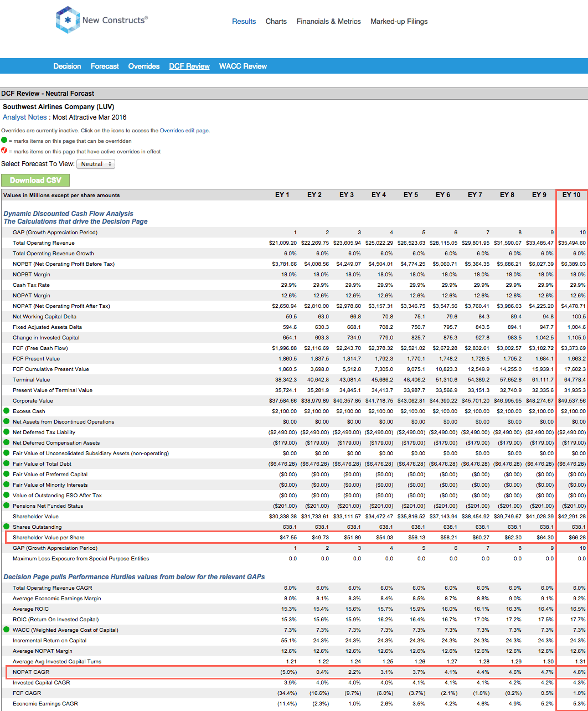Screen dimensions: 588x711
Task: Follow the Overrides edit page link
Action: pyautogui.click(x=184, y=131)
